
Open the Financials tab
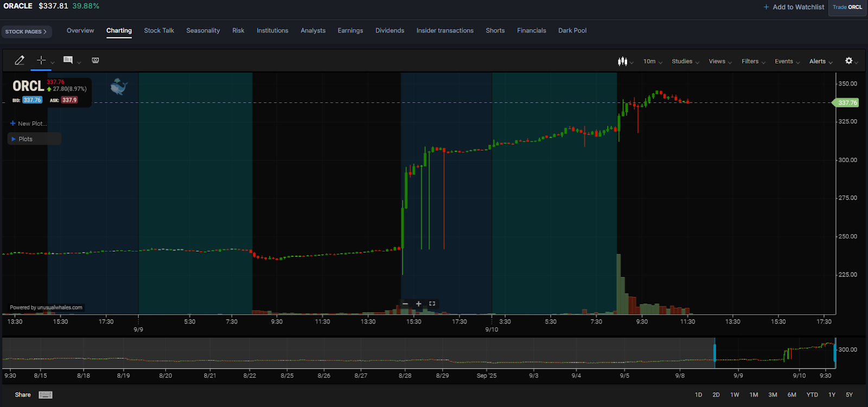532,30
